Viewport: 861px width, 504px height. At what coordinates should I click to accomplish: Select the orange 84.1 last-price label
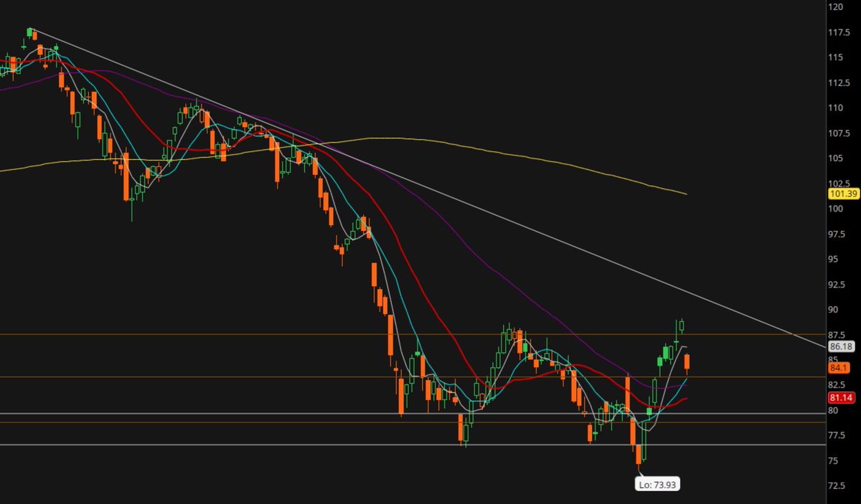click(838, 368)
